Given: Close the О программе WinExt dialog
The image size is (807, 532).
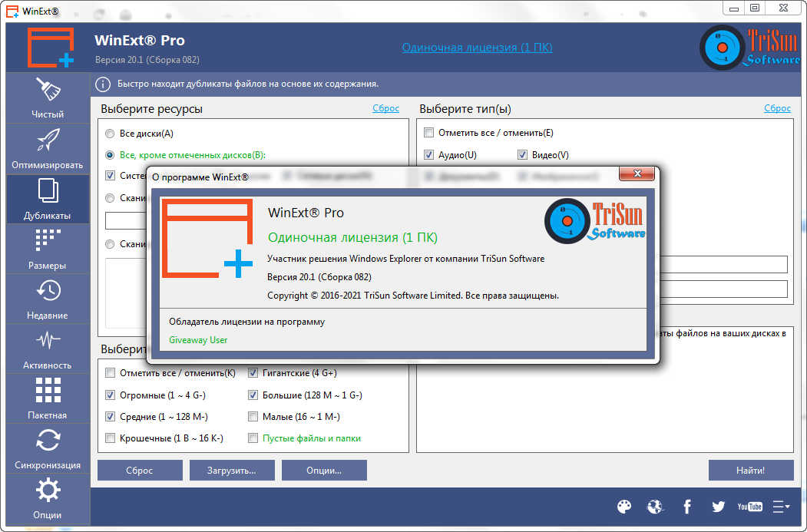Looking at the screenshot, I should coord(637,174).
